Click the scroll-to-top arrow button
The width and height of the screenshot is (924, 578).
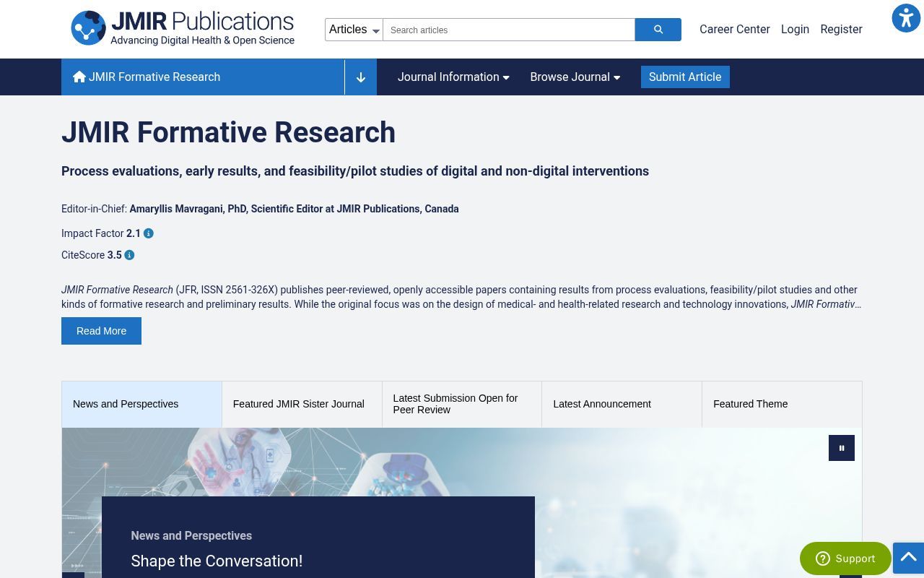tap(908, 558)
